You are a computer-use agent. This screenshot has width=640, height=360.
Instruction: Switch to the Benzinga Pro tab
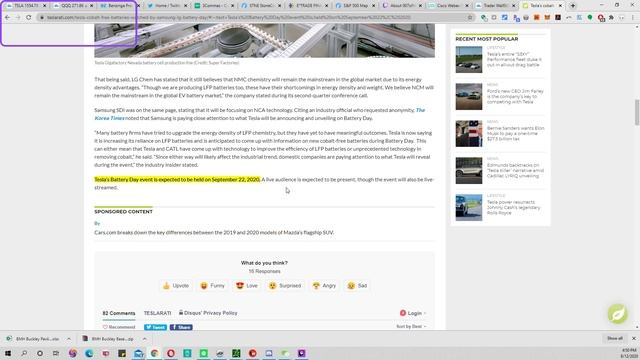pos(119,6)
